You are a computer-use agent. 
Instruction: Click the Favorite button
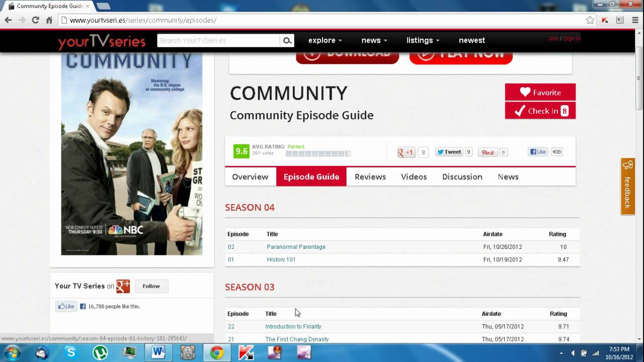540,92
